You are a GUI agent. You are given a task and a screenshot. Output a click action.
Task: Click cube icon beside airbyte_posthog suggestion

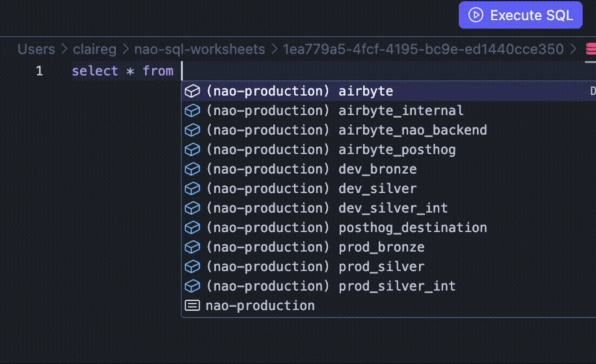(x=192, y=149)
